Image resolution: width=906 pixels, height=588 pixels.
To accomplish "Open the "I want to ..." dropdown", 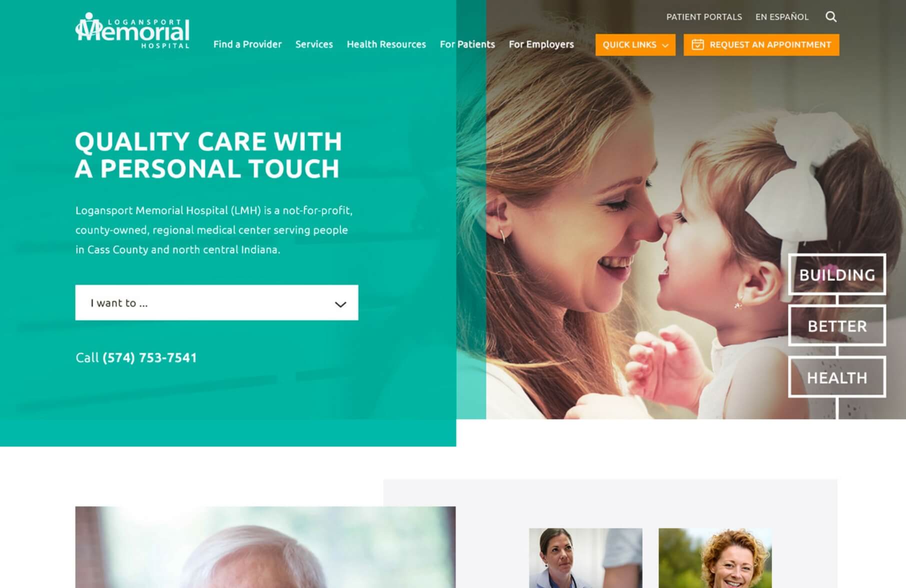I will tap(216, 302).
